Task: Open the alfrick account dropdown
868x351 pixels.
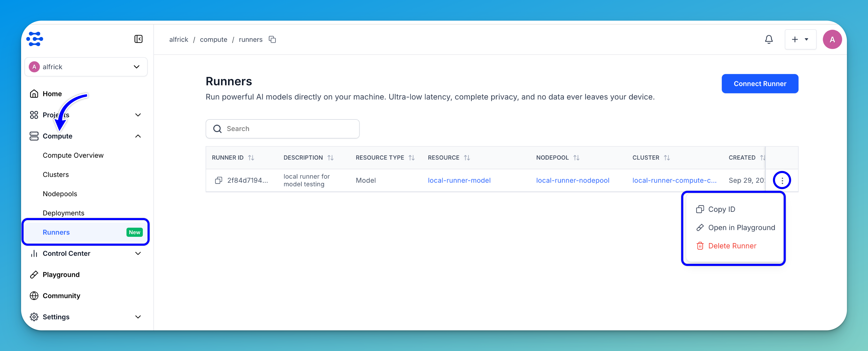Action: (86, 67)
